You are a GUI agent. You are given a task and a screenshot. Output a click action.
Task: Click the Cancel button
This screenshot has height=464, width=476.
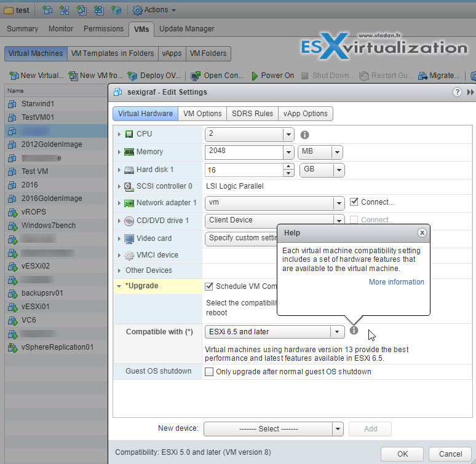(x=450, y=454)
